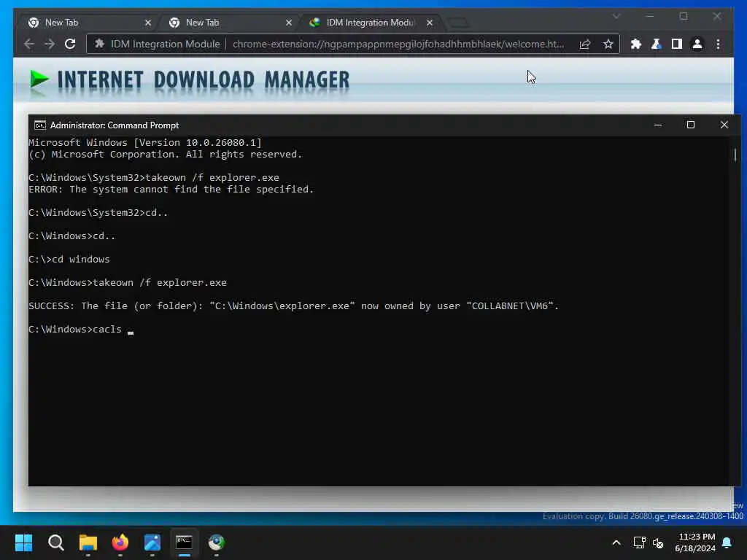
Task: Open share icon in address bar
Action: (x=585, y=44)
